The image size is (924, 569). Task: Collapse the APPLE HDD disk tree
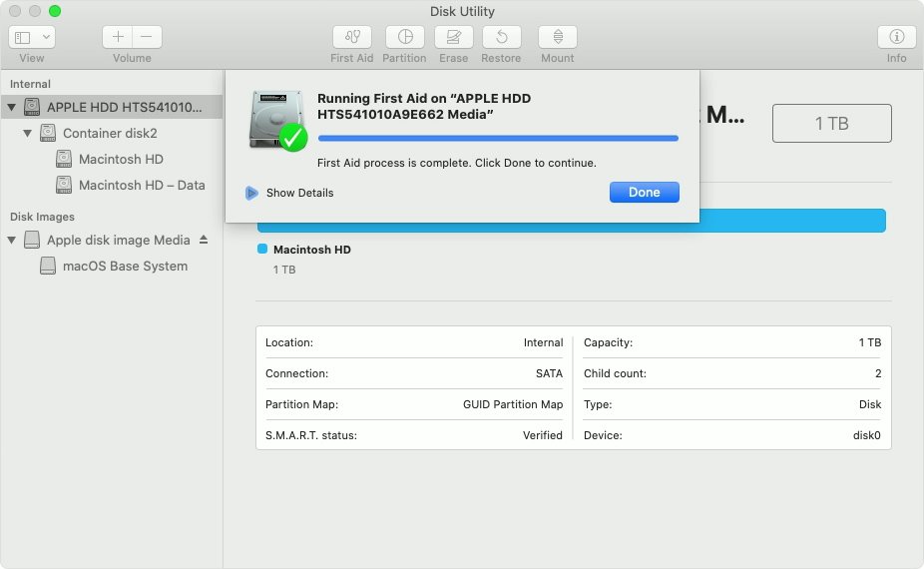(x=11, y=108)
